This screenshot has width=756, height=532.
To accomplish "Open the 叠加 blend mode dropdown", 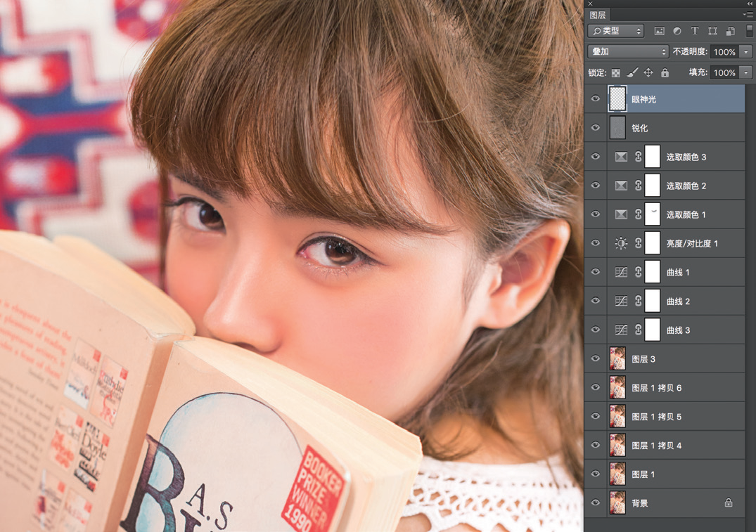I will [x=628, y=51].
